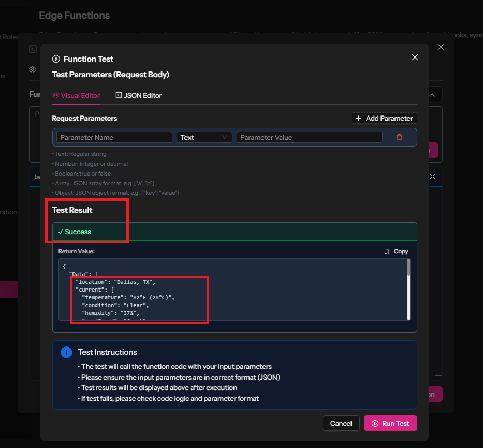Click the blue info icon beside Test Instructions

66,352
